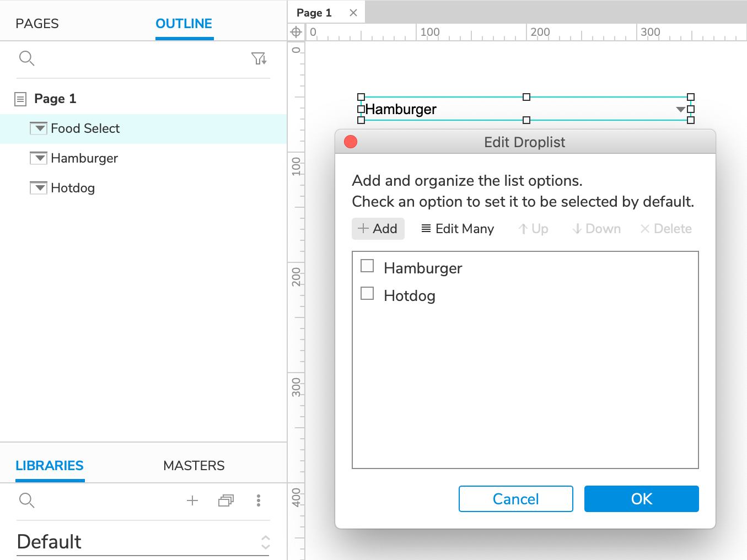Click the add library plus icon
The width and height of the screenshot is (747, 560).
192,500
